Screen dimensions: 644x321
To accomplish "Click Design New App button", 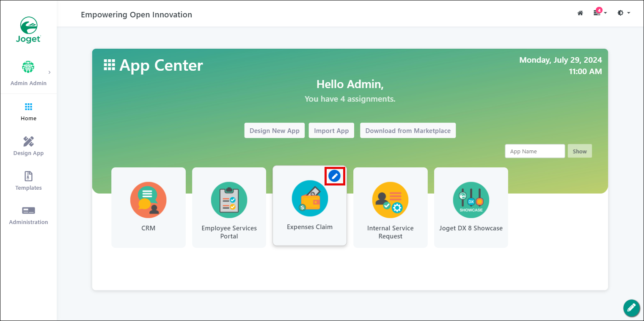I will coord(275,130).
